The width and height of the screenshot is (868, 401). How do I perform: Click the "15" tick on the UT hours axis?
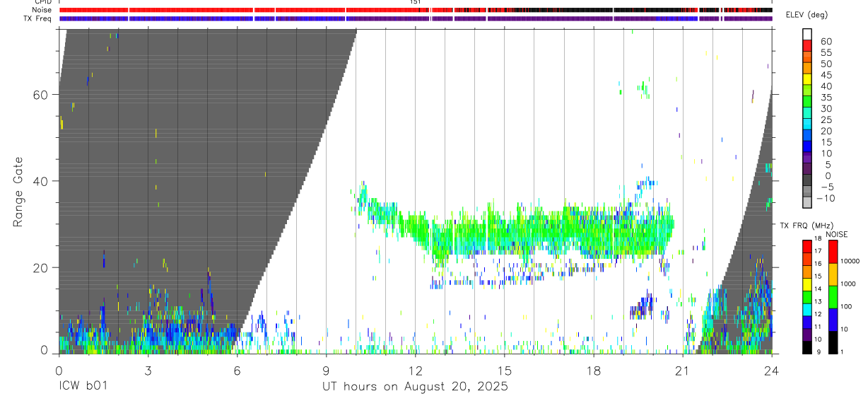click(x=504, y=371)
